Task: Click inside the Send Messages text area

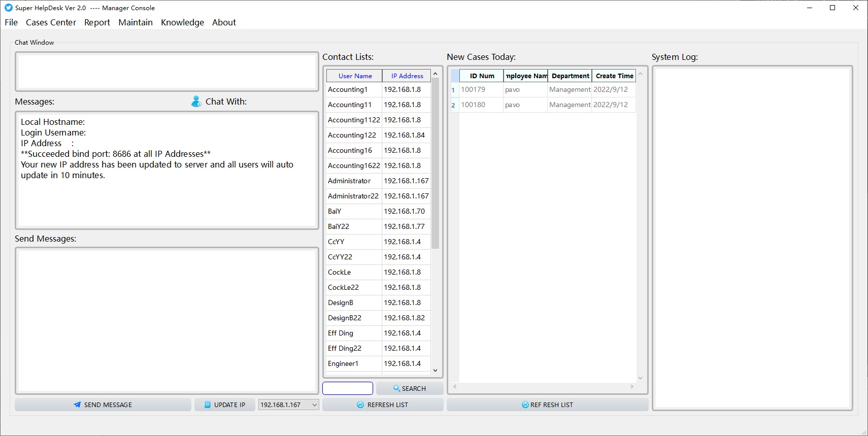Action: click(167, 320)
